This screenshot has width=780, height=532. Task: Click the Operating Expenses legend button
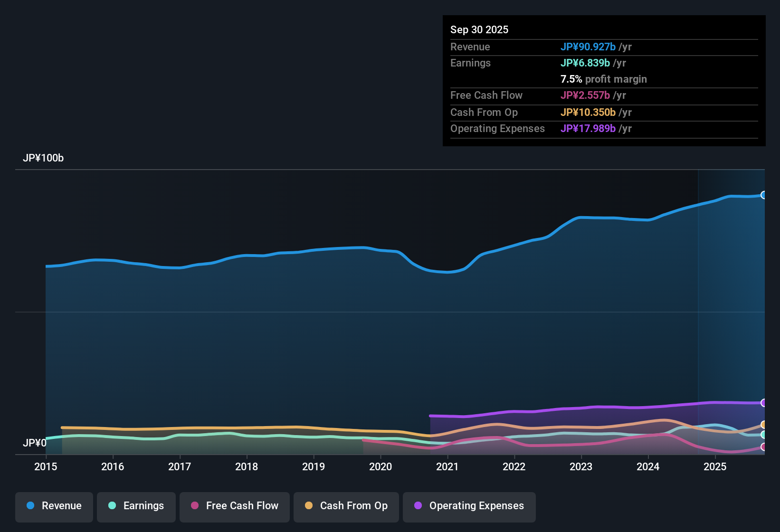[469, 506]
